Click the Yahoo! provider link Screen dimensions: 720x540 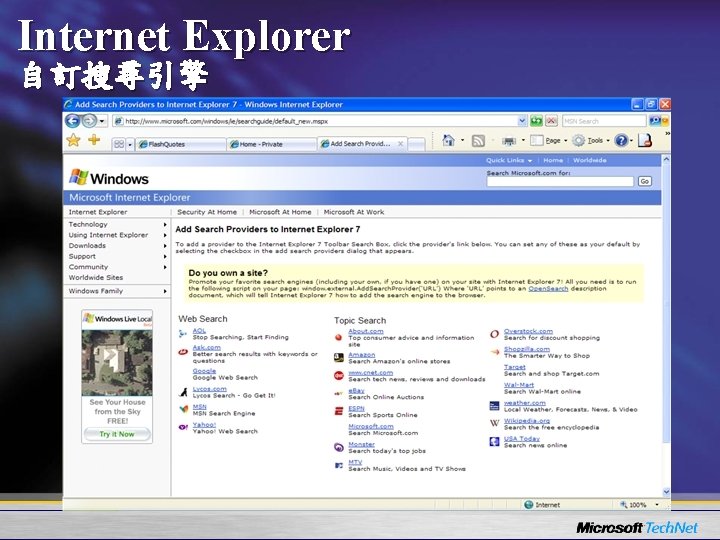(x=204, y=425)
